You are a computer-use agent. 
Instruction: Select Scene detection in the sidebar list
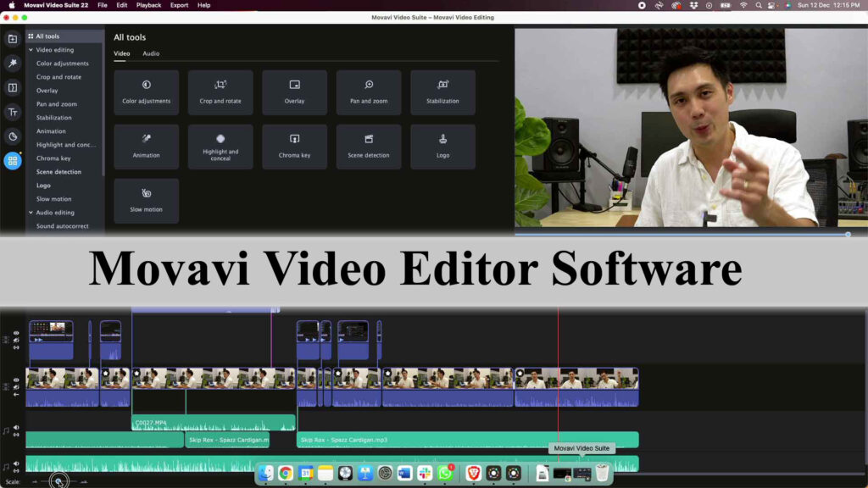58,172
